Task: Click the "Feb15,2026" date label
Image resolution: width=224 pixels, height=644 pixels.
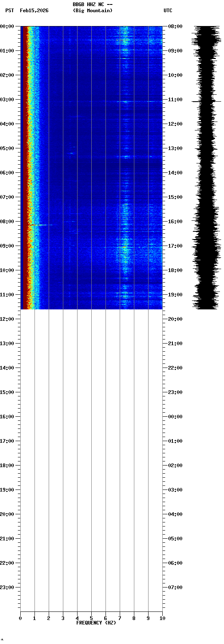Action: pos(34,11)
